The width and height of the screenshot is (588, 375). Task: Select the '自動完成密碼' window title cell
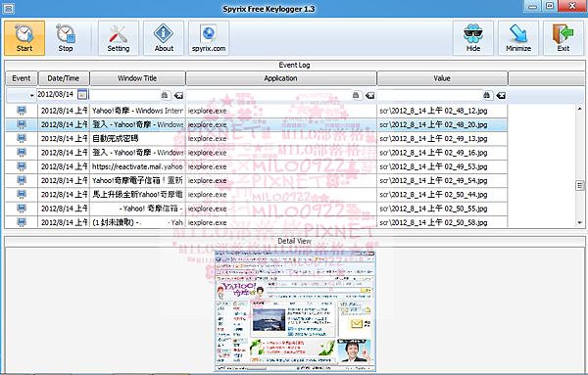tap(137, 139)
